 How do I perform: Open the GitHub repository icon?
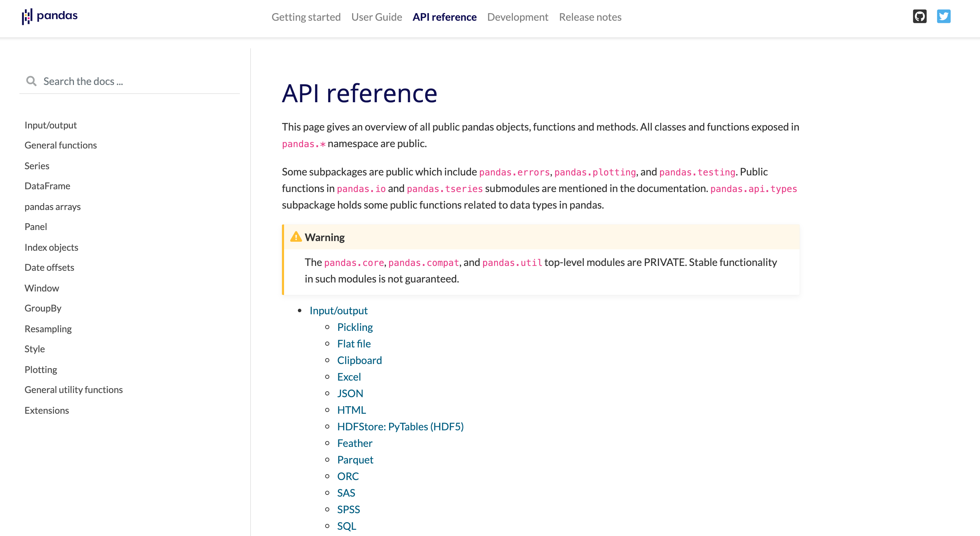[919, 16]
